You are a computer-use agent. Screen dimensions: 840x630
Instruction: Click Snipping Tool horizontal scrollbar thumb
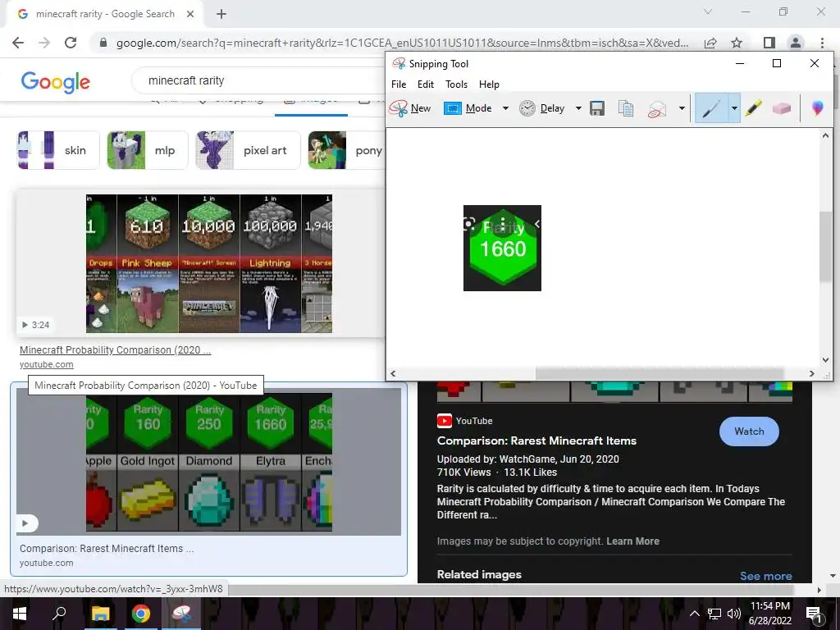pos(660,373)
